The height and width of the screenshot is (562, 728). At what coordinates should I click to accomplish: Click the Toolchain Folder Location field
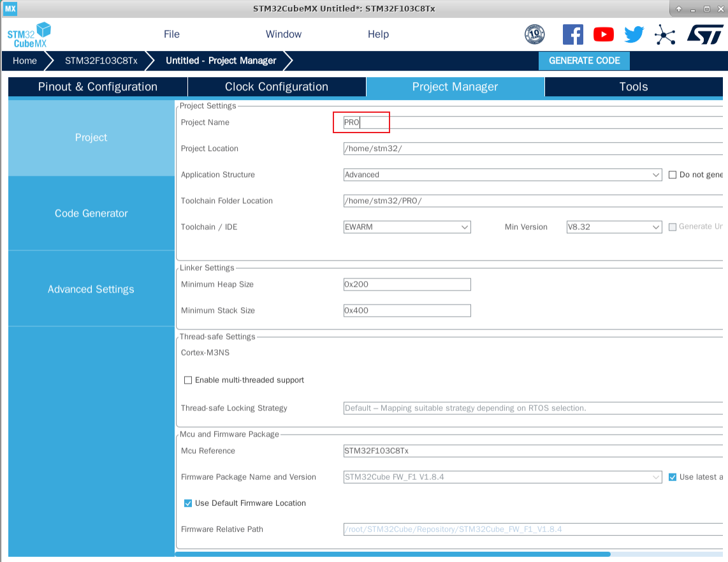533,201
